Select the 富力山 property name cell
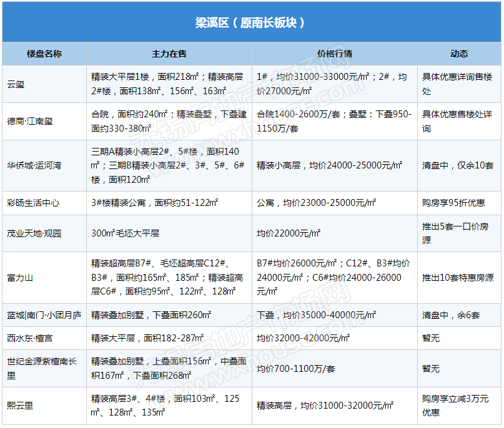This screenshot has width=504, height=428. (20, 278)
